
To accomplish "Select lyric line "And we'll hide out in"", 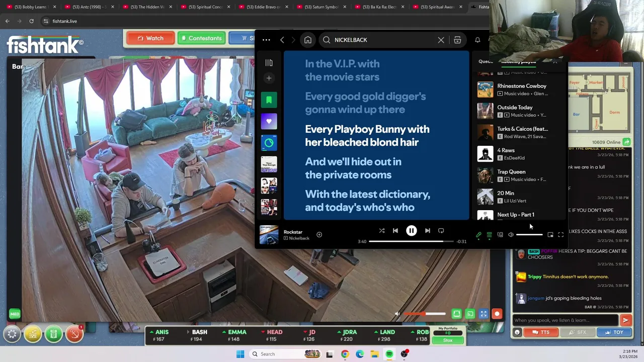I will tap(353, 161).
